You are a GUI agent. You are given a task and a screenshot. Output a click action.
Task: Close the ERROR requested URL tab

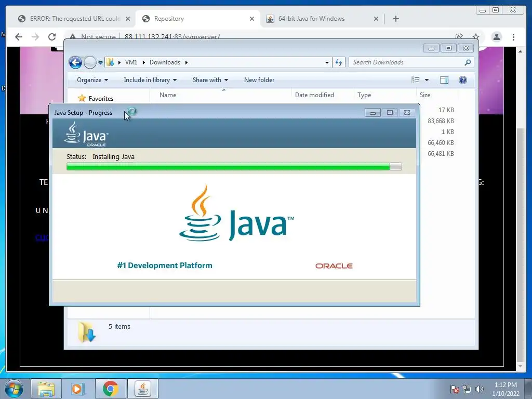pyautogui.click(x=128, y=19)
